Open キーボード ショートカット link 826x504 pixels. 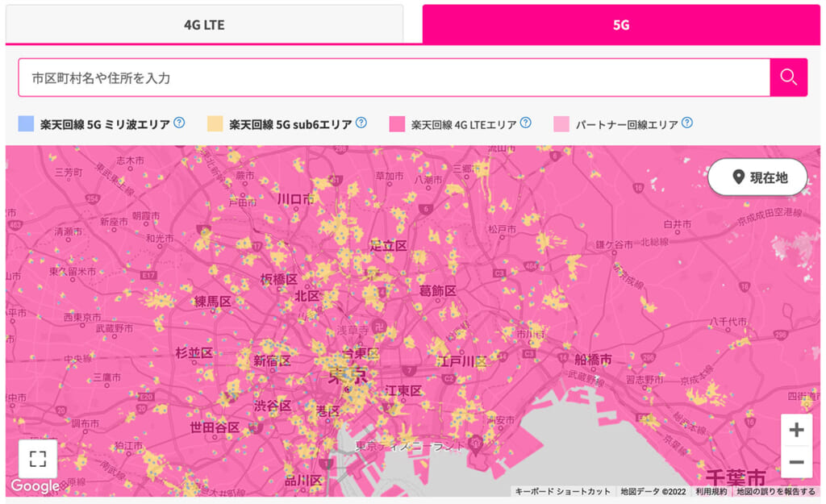click(562, 491)
